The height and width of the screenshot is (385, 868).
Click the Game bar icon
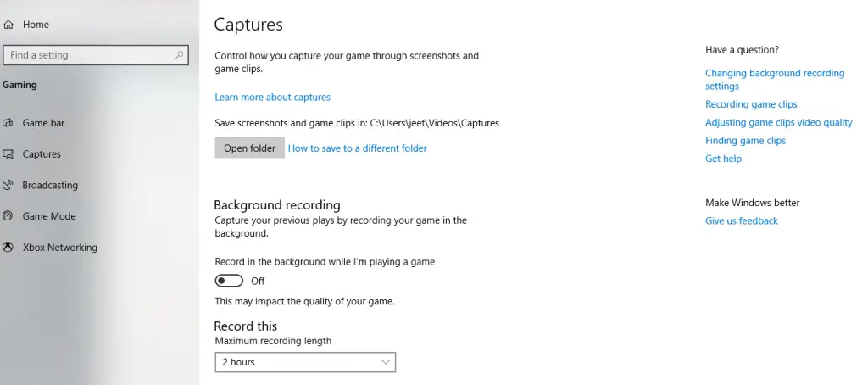[x=8, y=123]
